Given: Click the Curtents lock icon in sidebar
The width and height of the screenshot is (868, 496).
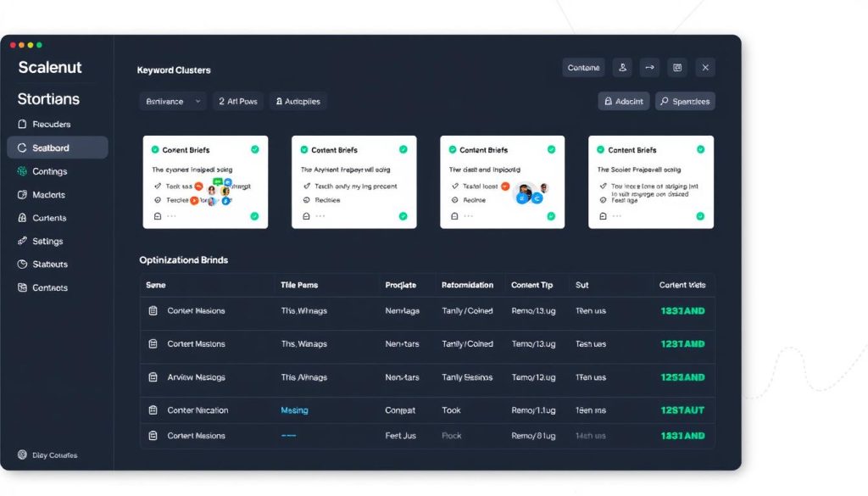Looking at the screenshot, I should tap(23, 218).
